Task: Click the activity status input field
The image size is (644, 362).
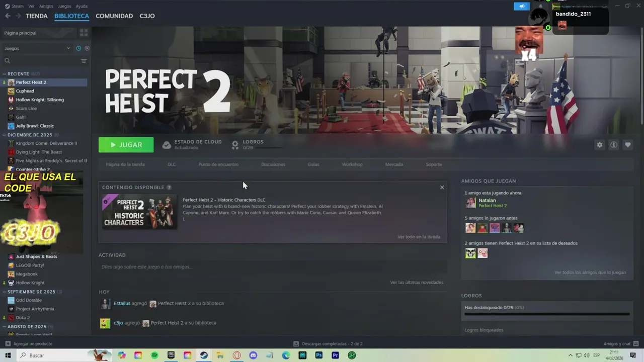Action: pyautogui.click(x=272, y=267)
